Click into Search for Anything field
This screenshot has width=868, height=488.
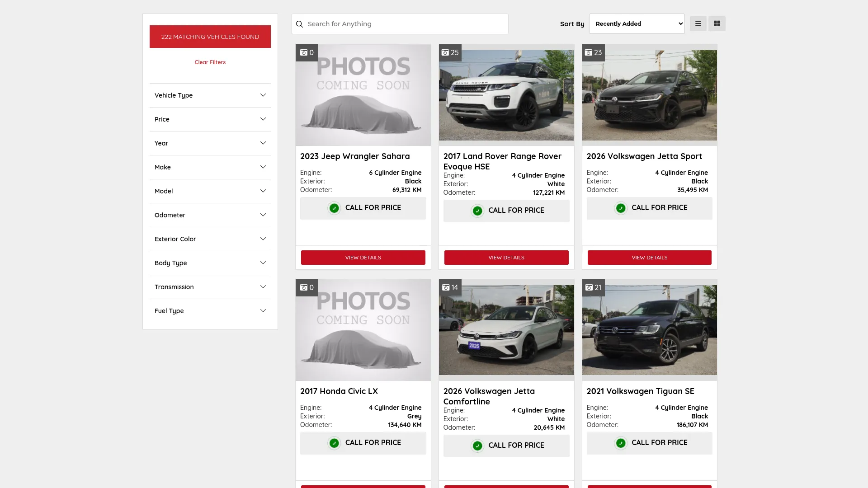(400, 24)
